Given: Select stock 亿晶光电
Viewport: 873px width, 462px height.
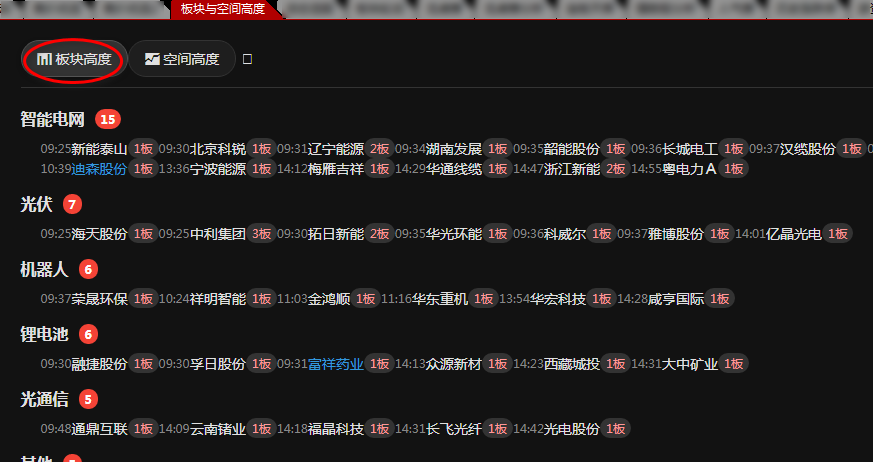Looking at the screenshot, I should coord(794,234).
